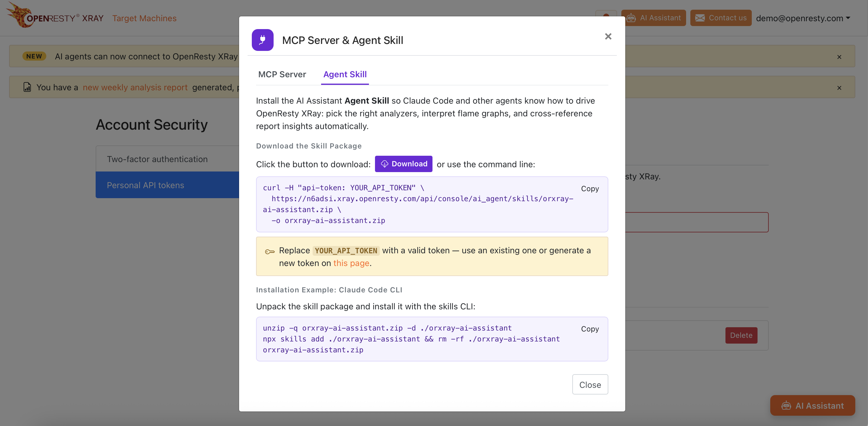868x426 pixels.
Task: Close the MCP Server & Agent Skill dialog
Action: pyautogui.click(x=608, y=36)
